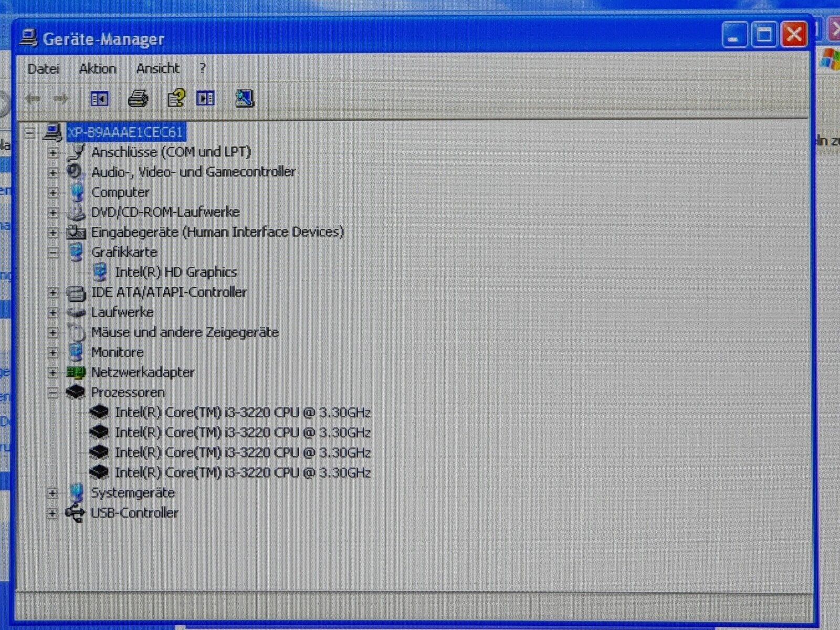Click the USB-Controller icon
840x630 pixels.
click(x=76, y=513)
